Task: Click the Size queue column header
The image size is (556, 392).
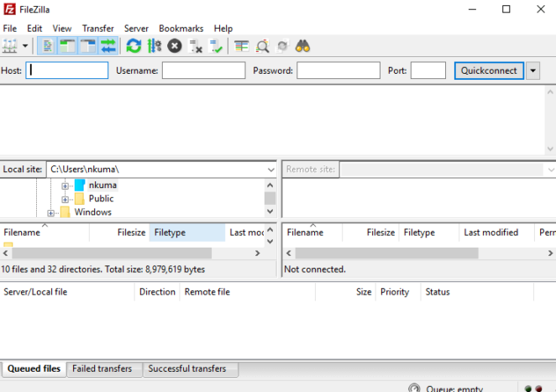Action: point(345,292)
